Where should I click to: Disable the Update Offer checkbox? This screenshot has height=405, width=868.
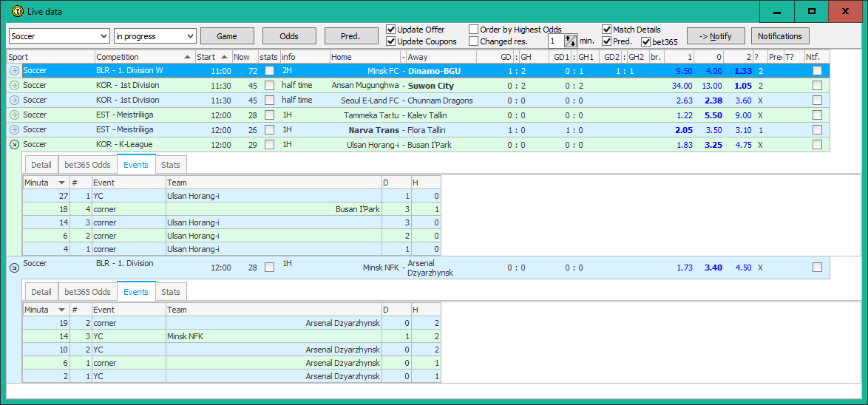(391, 30)
